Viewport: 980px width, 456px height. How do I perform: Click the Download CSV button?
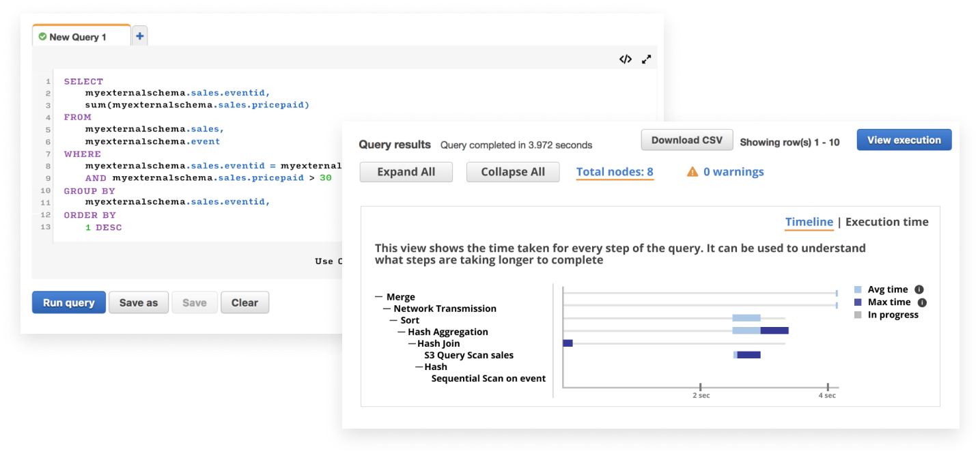[686, 140]
